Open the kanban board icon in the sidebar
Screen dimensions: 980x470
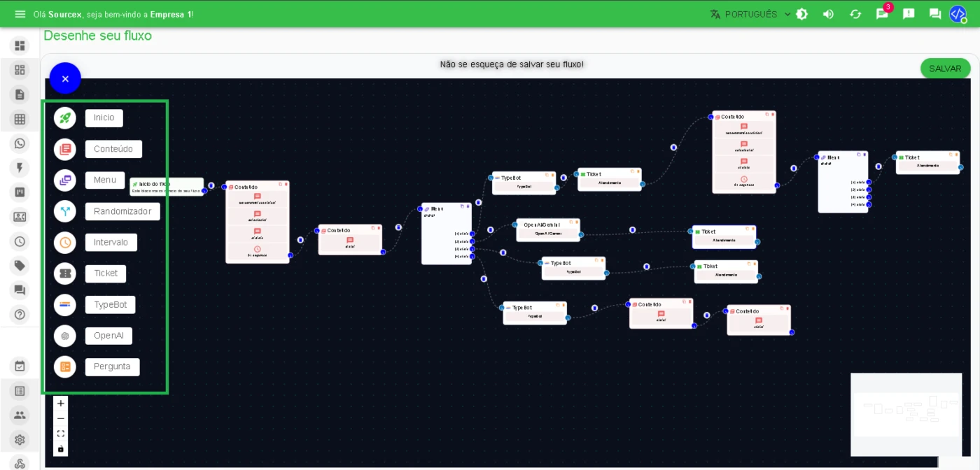pyautogui.click(x=20, y=192)
